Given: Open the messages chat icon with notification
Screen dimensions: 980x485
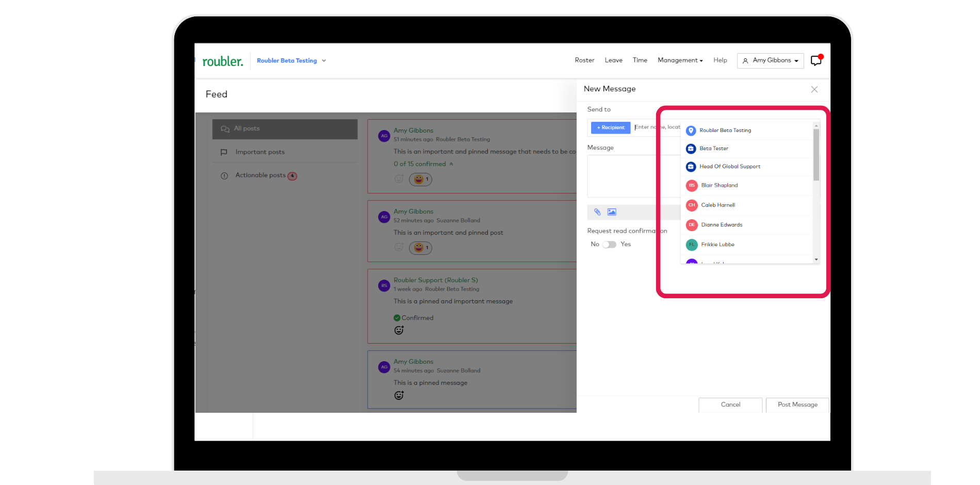Looking at the screenshot, I should pyautogui.click(x=816, y=60).
